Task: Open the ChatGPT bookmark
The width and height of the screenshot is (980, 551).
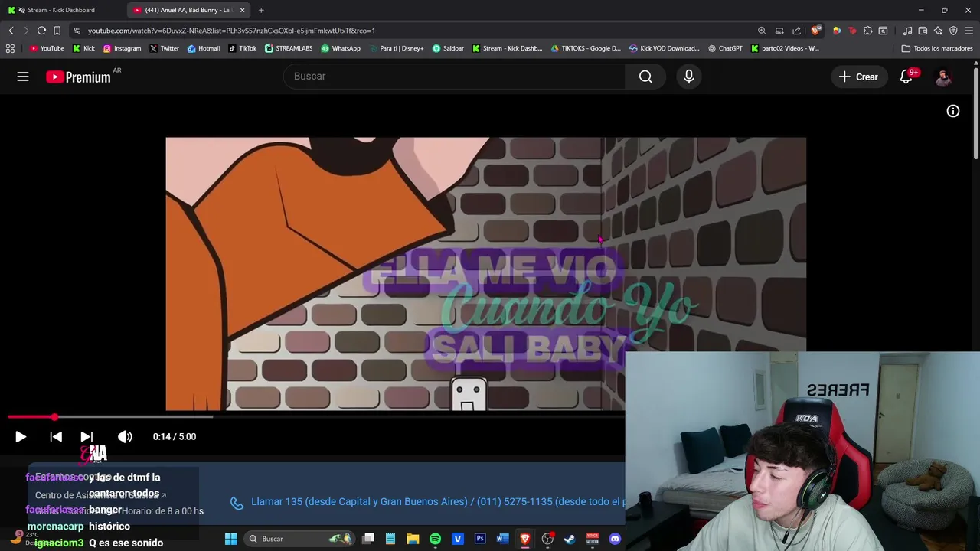Action: click(725, 48)
